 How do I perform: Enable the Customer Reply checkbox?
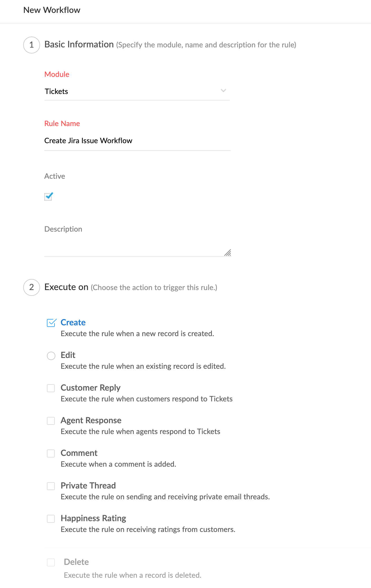[51, 388]
